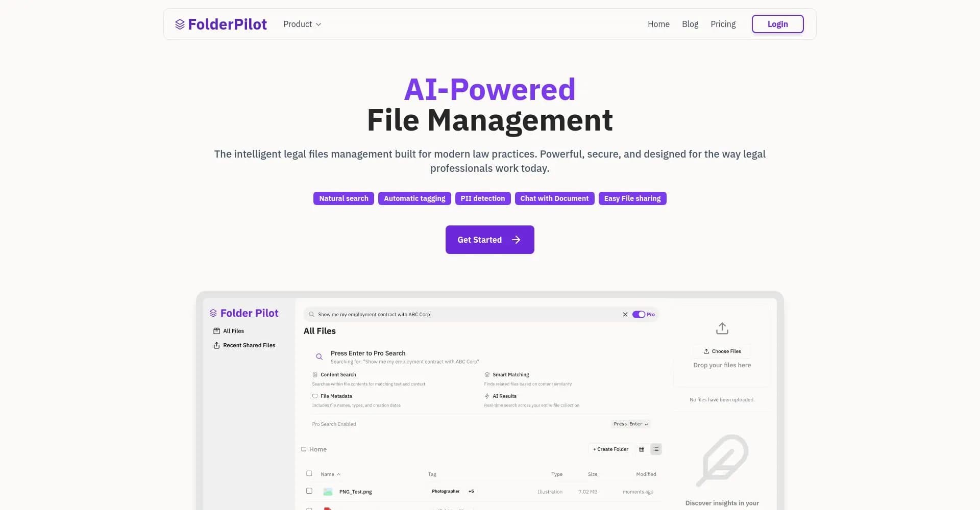Click the AI Results lightning icon
The height and width of the screenshot is (510, 980).
coord(486,395)
